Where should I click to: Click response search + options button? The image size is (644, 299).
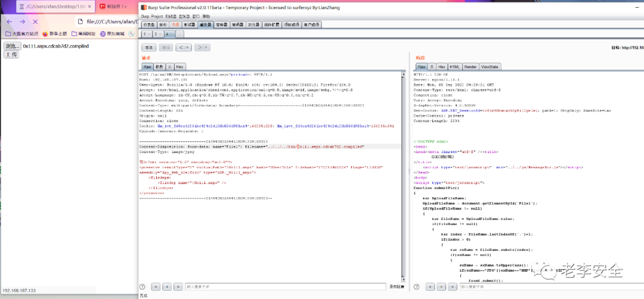pyautogui.click(x=441, y=286)
